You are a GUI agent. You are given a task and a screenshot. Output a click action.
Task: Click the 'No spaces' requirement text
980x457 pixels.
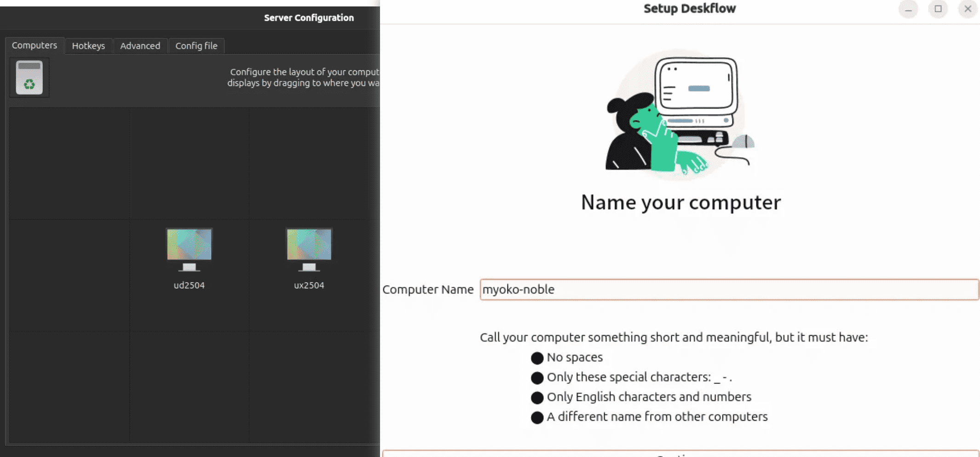[x=575, y=357]
